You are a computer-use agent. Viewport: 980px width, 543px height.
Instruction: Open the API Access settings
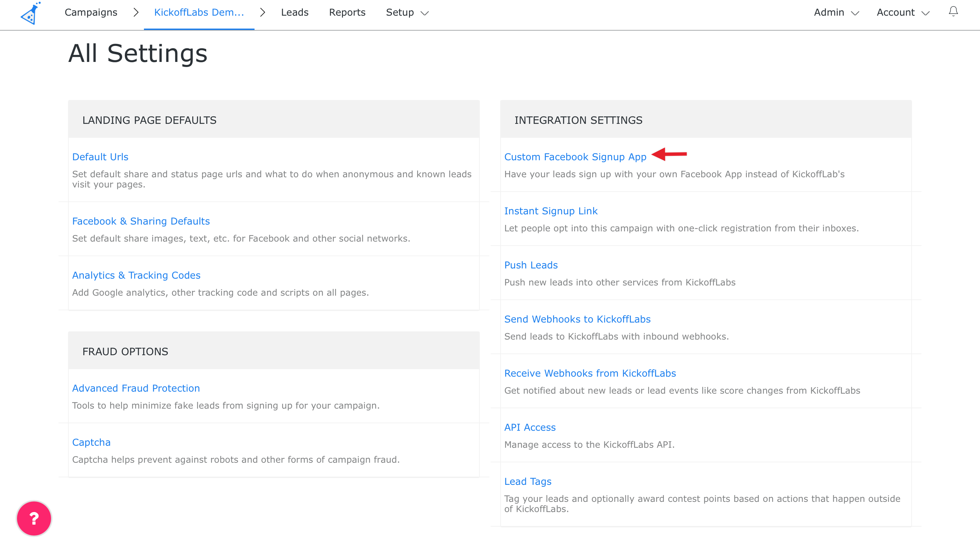coord(530,427)
